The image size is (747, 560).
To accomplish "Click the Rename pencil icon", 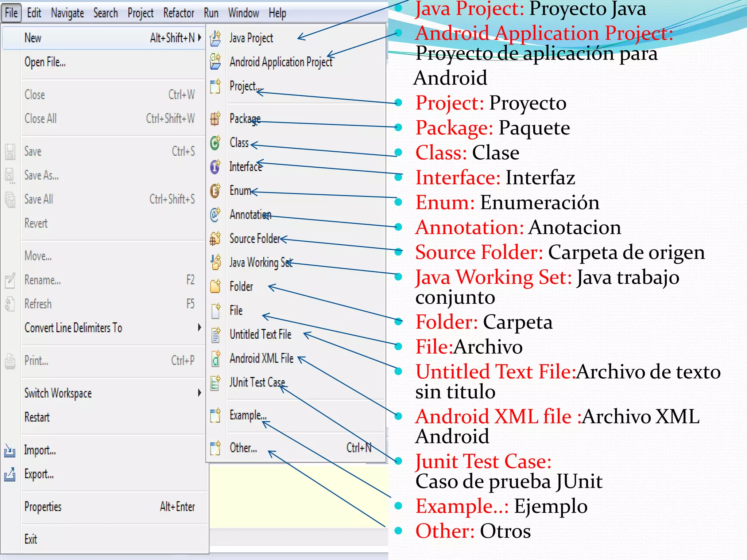I will (x=10, y=280).
